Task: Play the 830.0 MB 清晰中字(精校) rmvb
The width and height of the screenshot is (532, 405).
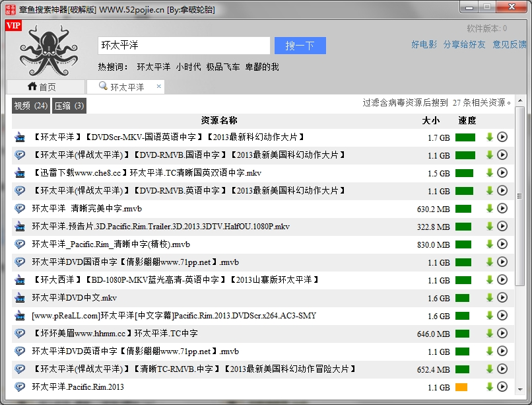Action: tap(502, 244)
